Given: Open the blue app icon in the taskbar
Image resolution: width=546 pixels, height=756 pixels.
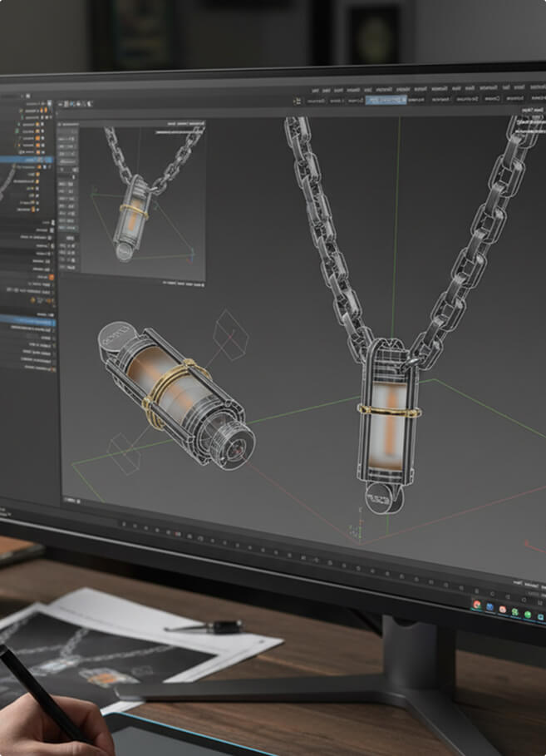Looking at the screenshot, I should click(x=490, y=608).
